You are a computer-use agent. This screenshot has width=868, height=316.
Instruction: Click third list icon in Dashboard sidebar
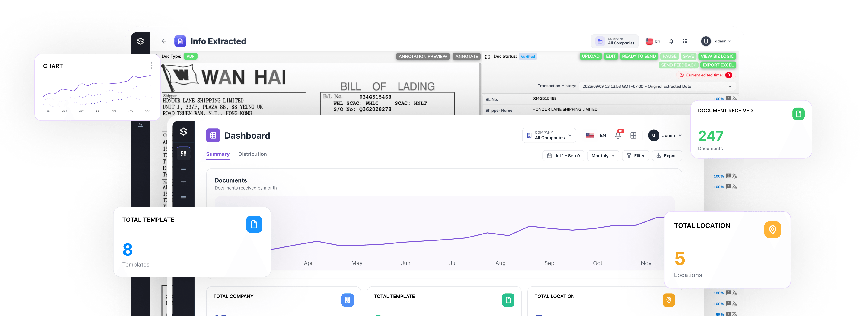tap(183, 198)
